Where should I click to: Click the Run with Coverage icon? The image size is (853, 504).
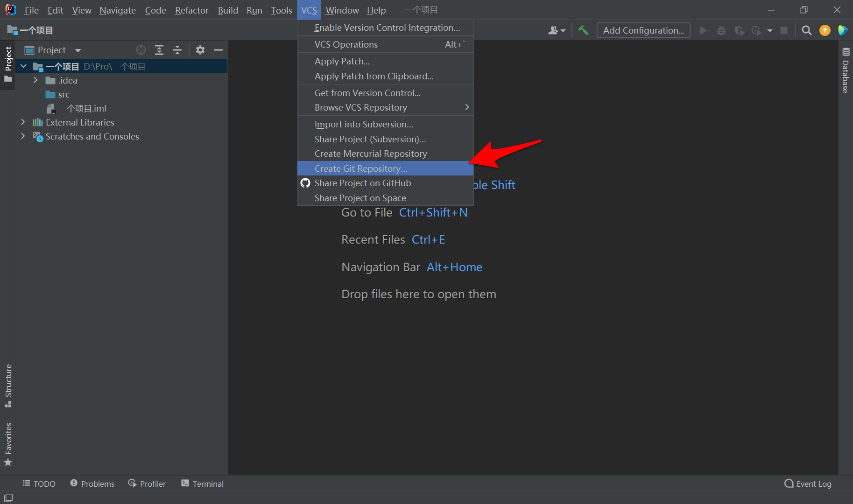click(x=739, y=30)
